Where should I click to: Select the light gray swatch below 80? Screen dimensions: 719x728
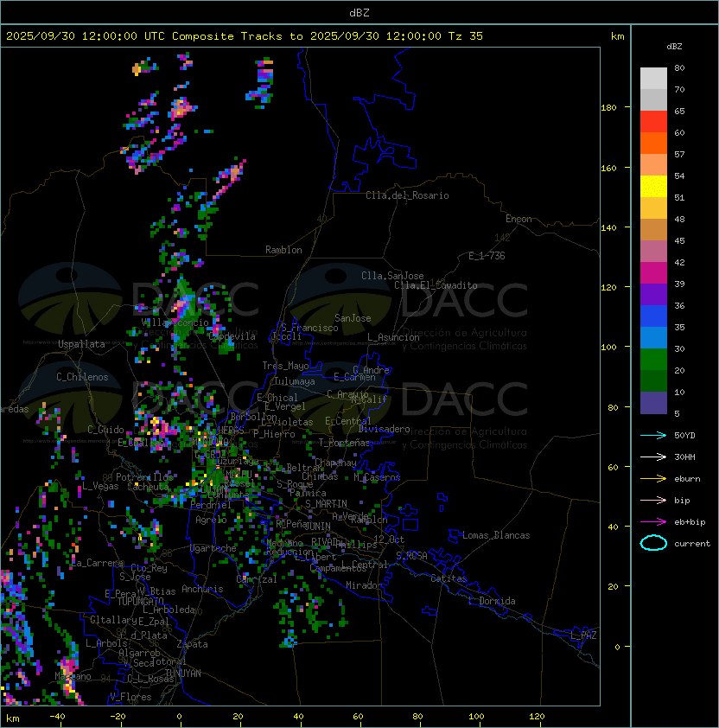pos(653,79)
